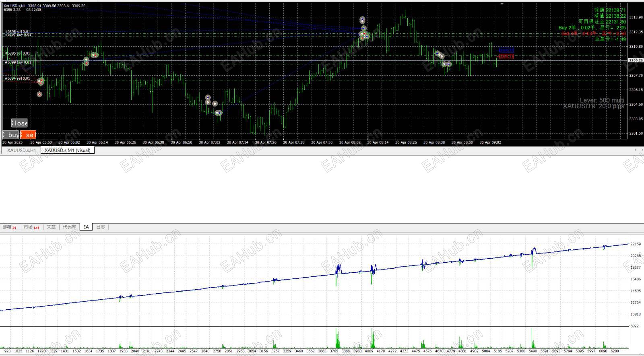The height and width of the screenshot is (356, 644).
Task: Click the 3313.90 price axis label
Action: point(636,17)
